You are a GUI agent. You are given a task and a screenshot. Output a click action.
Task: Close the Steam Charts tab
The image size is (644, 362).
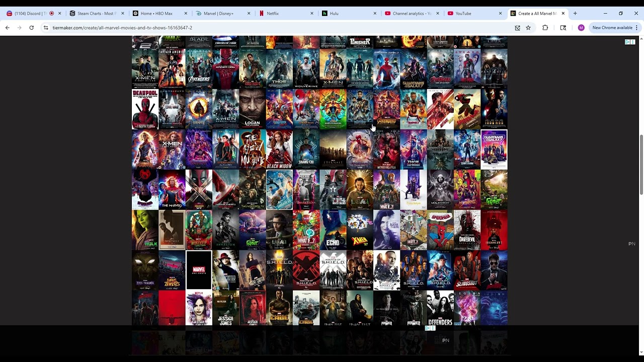pyautogui.click(x=123, y=14)
